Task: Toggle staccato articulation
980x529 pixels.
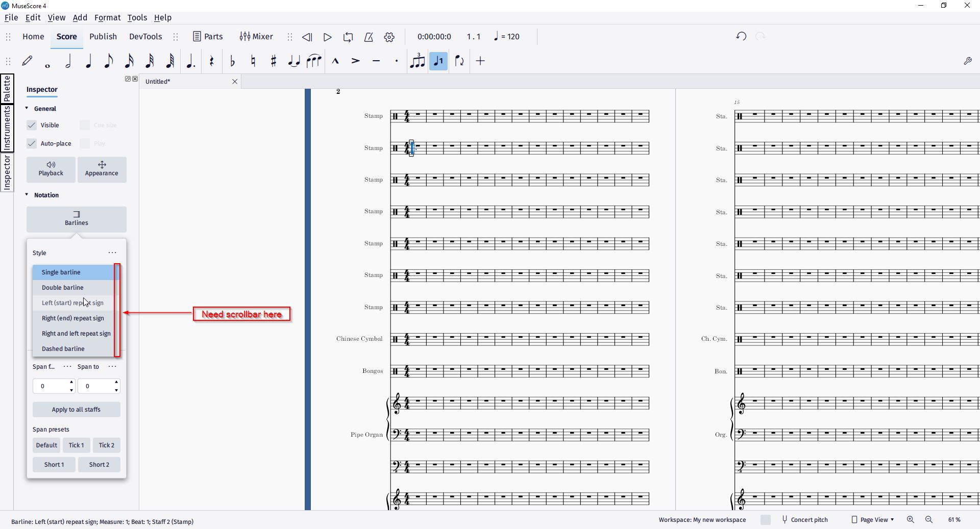Action: tap(397, 61)
